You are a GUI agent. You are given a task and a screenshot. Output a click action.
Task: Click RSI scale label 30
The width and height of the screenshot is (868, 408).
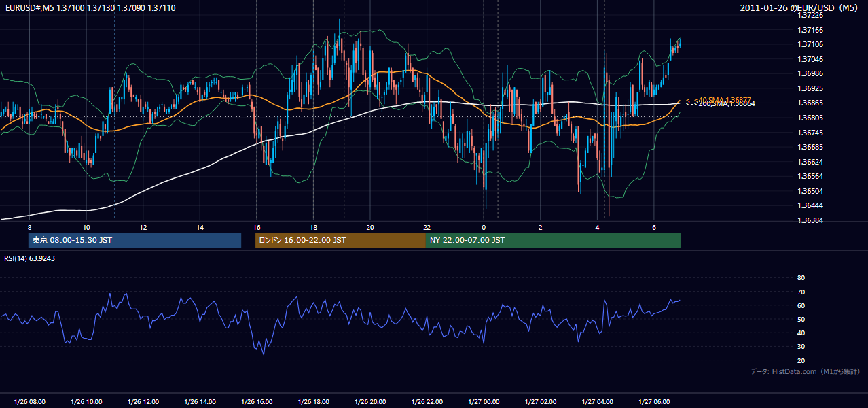pos(801,347)
